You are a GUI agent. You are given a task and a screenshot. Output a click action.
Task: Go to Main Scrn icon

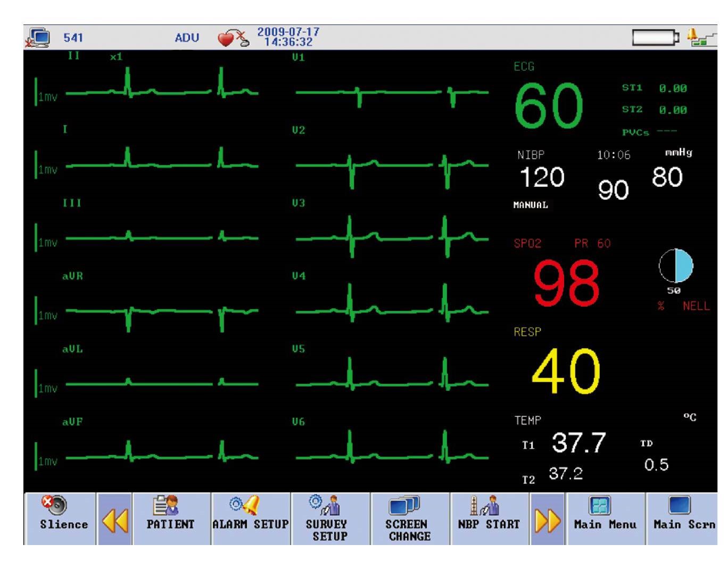click(680, 505)
